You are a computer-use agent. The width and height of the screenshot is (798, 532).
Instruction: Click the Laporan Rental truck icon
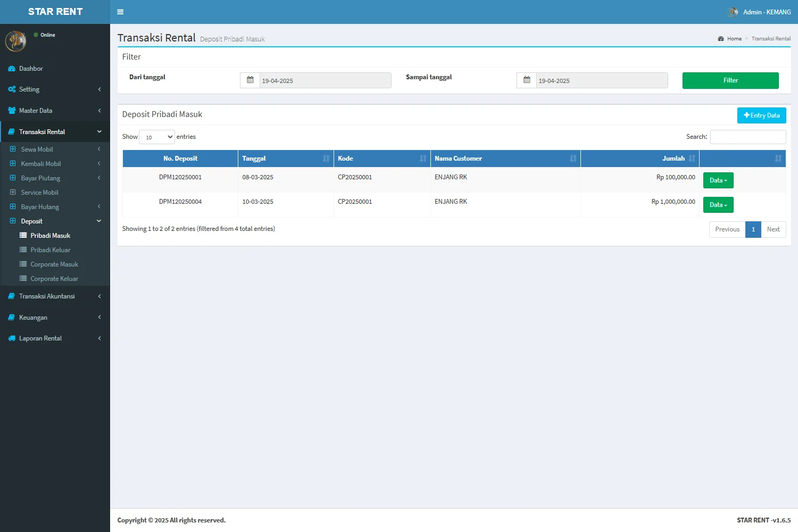[12, 338]
